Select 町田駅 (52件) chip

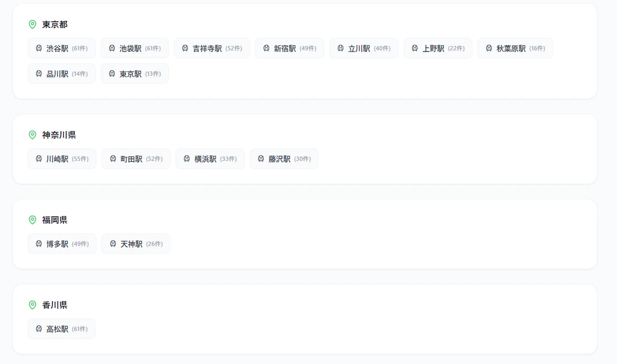point(136,159)
